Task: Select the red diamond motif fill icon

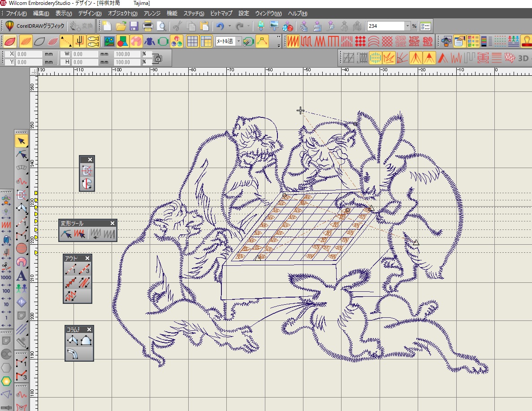Action: point(360,41)
